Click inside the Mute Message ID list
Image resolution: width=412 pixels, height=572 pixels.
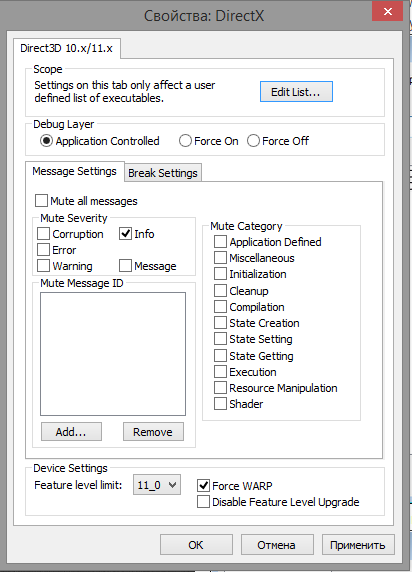coord(113,354)
